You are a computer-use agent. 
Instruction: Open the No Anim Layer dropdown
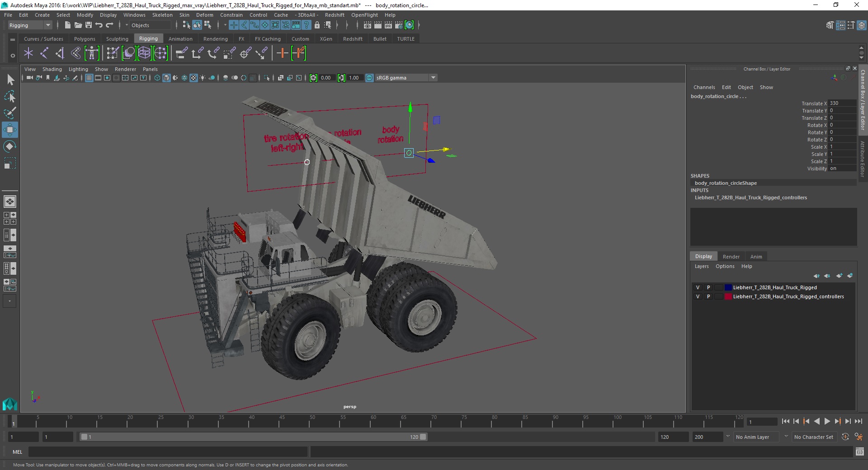click(x=756, y=437)
